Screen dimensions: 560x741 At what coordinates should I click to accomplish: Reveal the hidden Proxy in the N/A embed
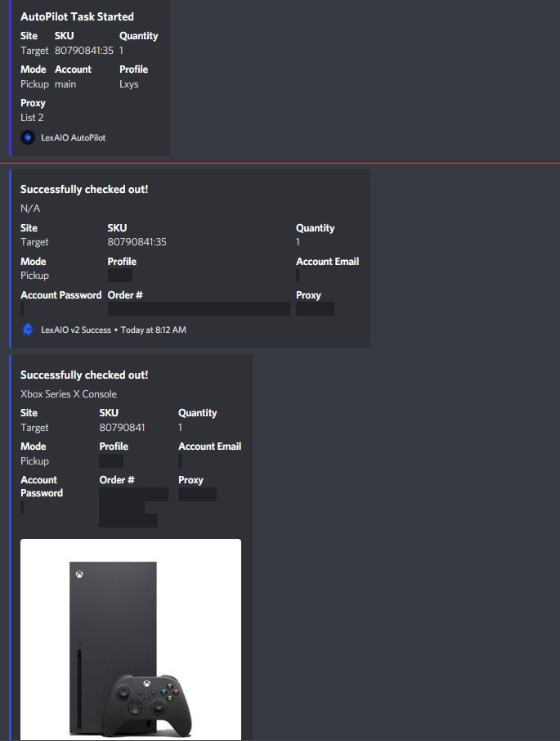pos(315,308)
